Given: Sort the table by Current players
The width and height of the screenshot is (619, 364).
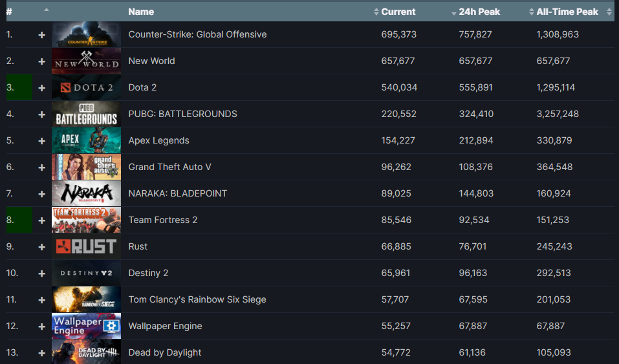Looking at the screenshot, I should [x=398, y=12].
